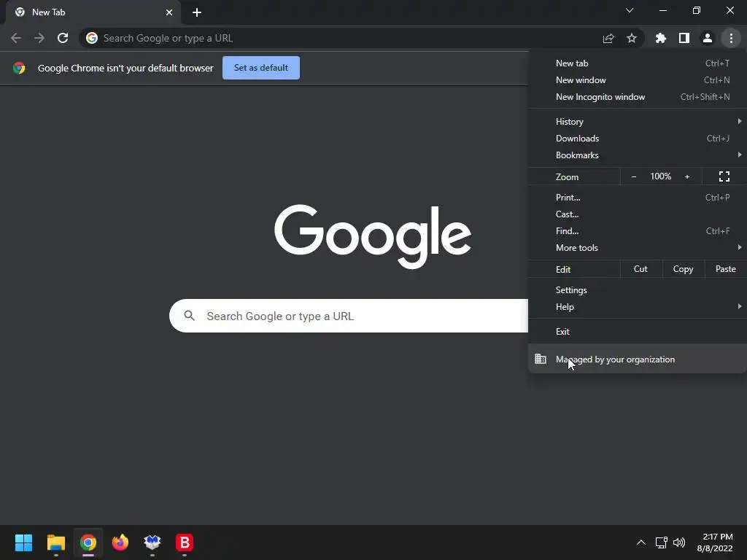Image resolution: width=747 pixels, height=560 pixels.
Task: Open Settings from the menu
Action: click(x=638, y=290)
